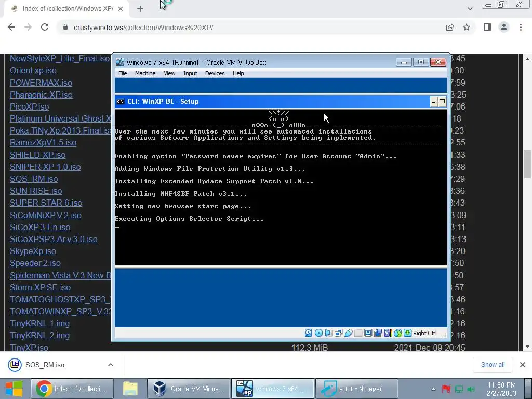Click the 112.3 MiB file size text
532x399 pixels.
(x=310, y=348)
